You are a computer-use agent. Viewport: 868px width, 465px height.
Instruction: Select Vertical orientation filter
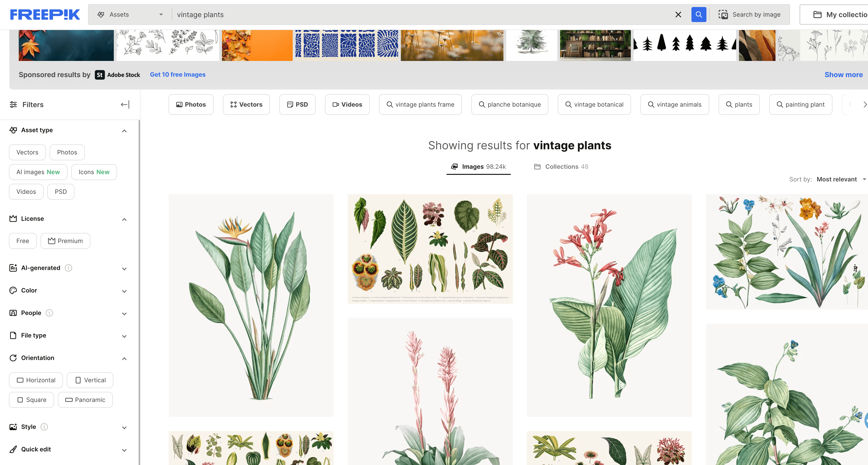click(x=90, y=380)
